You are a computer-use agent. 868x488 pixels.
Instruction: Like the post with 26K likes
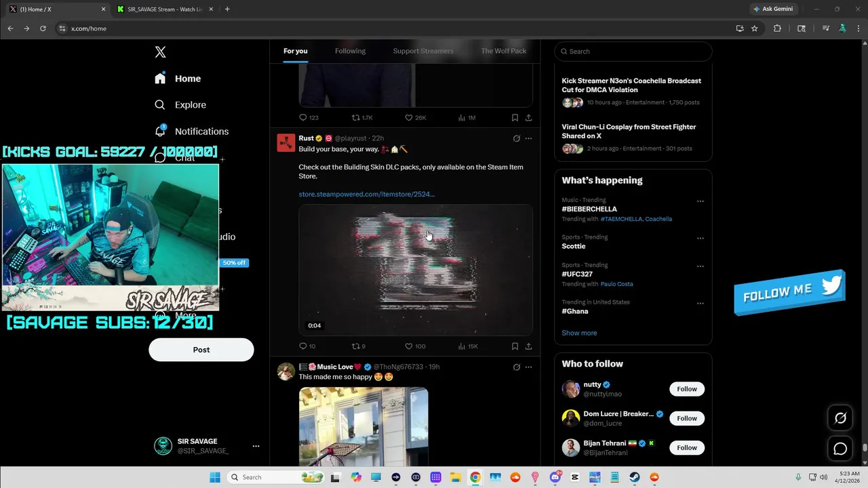[415, 118]
